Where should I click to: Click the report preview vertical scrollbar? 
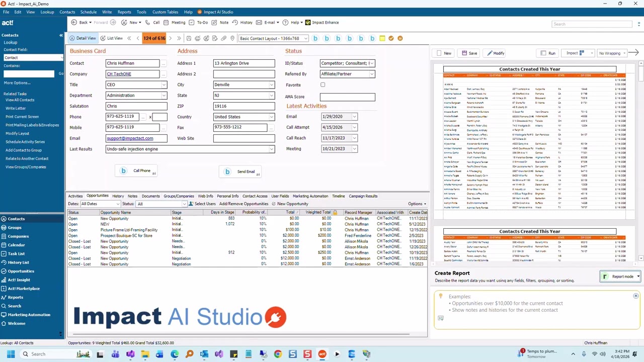point(640,161)
